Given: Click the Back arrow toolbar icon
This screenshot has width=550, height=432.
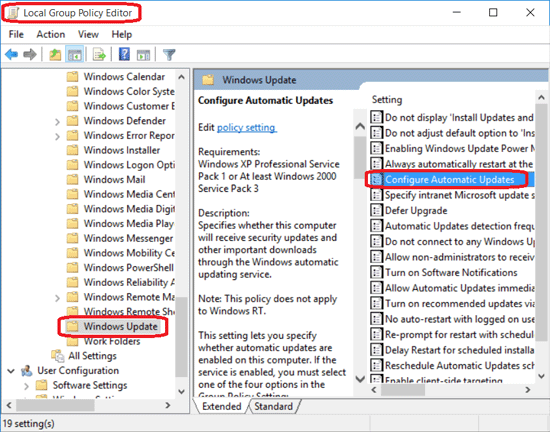Looking at the screenshot, I should tap(11, 54).
